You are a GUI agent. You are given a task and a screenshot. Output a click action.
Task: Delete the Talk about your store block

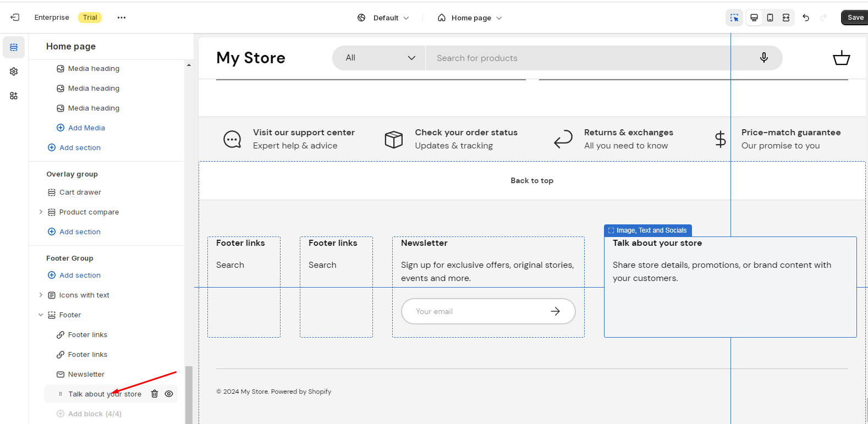tap(155, 394)
